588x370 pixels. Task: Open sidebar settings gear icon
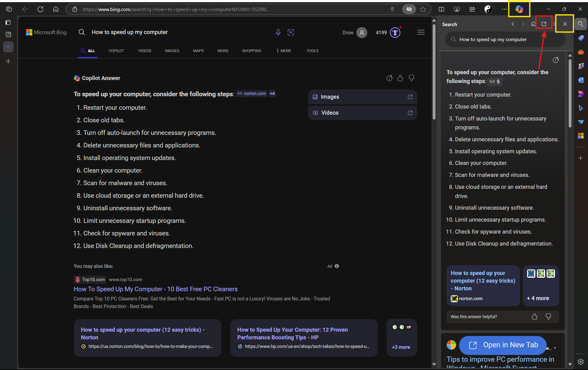[580, 362]
